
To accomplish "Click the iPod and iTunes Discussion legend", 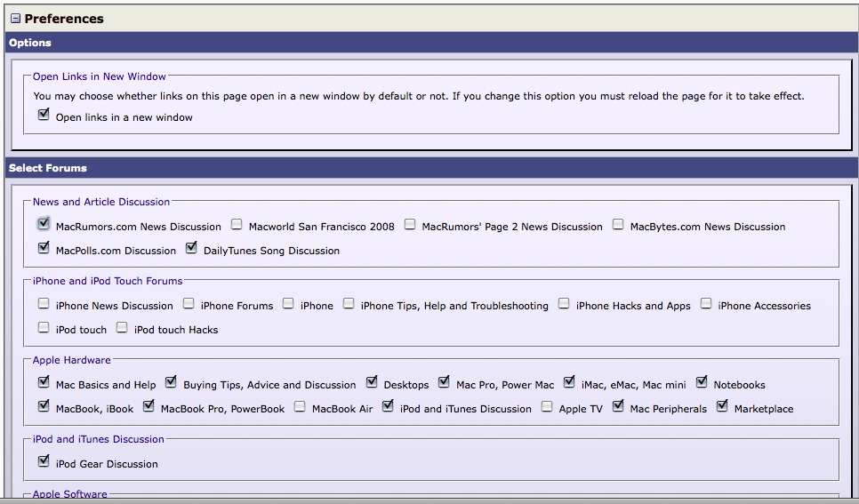I will point(99,439).
